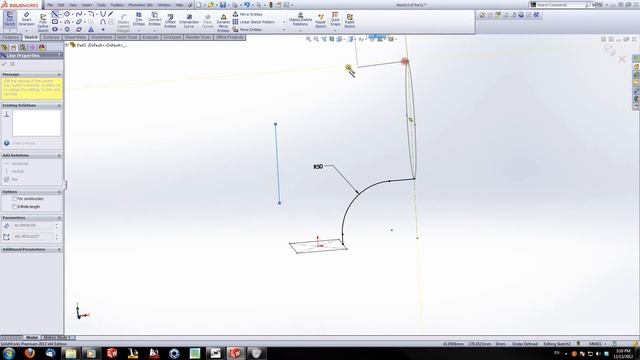
Task: Expand the Additional Parameters section
Action: pyautogui.click(x=59, y=249)
